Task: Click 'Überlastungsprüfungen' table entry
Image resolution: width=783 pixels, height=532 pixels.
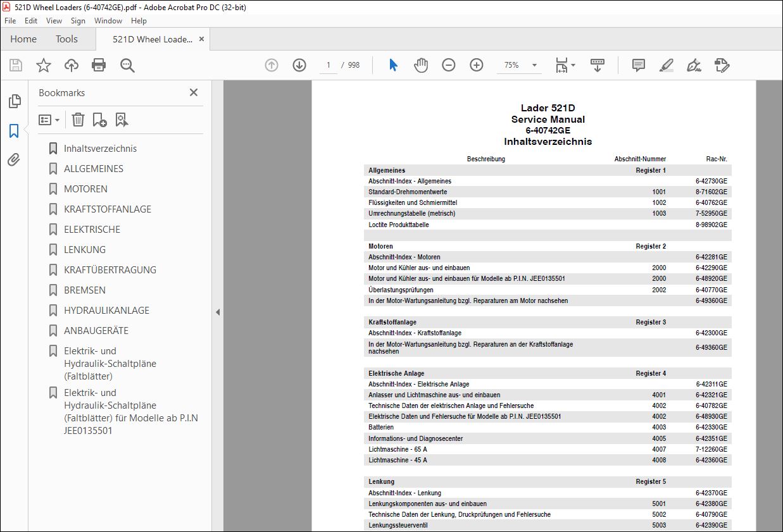Action: tap(401, 290)
